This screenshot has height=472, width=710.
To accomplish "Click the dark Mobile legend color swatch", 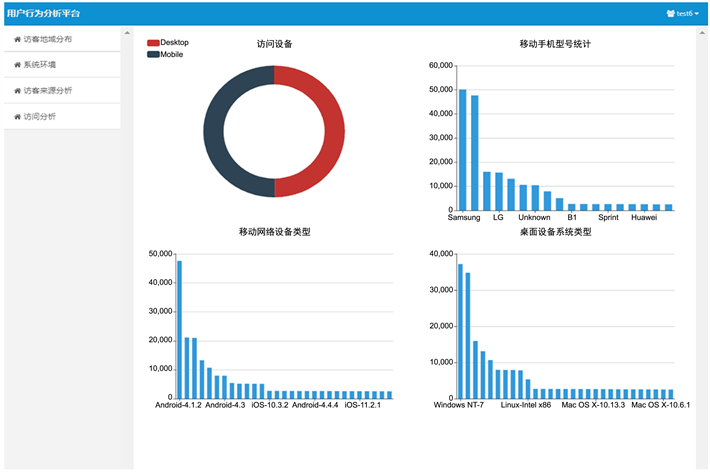I will [x=153, y=54].
